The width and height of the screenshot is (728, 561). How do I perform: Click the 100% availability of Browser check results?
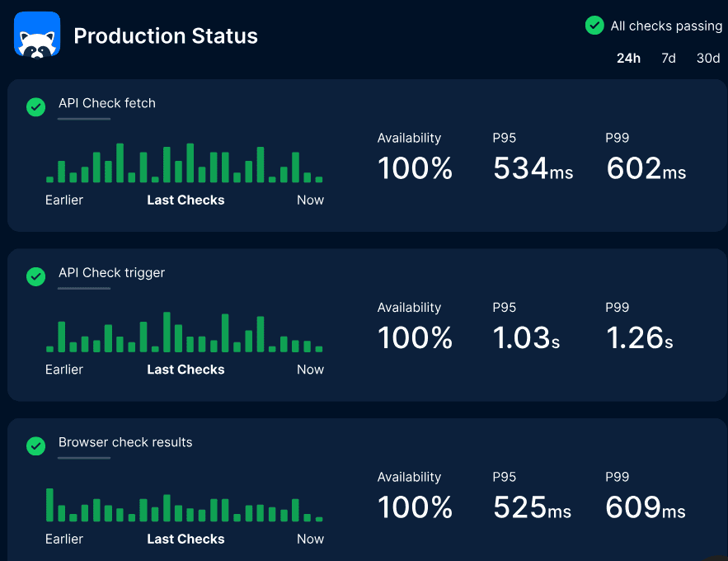[415, 507]
